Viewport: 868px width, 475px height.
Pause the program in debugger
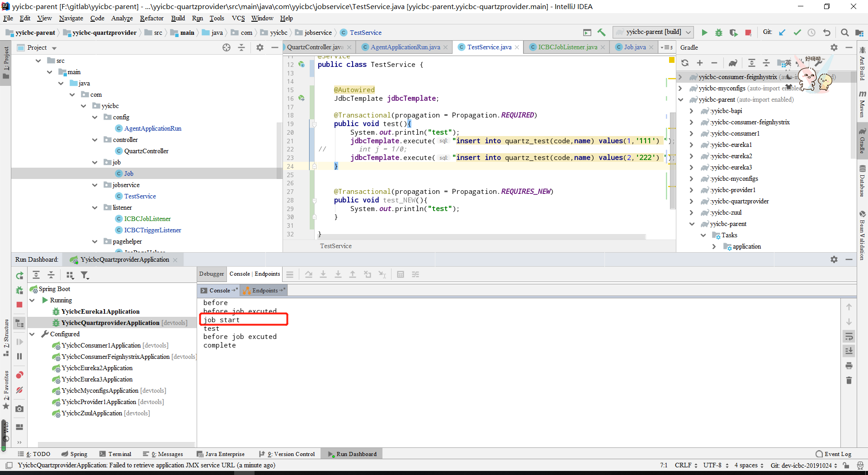[x=19, y=356]
